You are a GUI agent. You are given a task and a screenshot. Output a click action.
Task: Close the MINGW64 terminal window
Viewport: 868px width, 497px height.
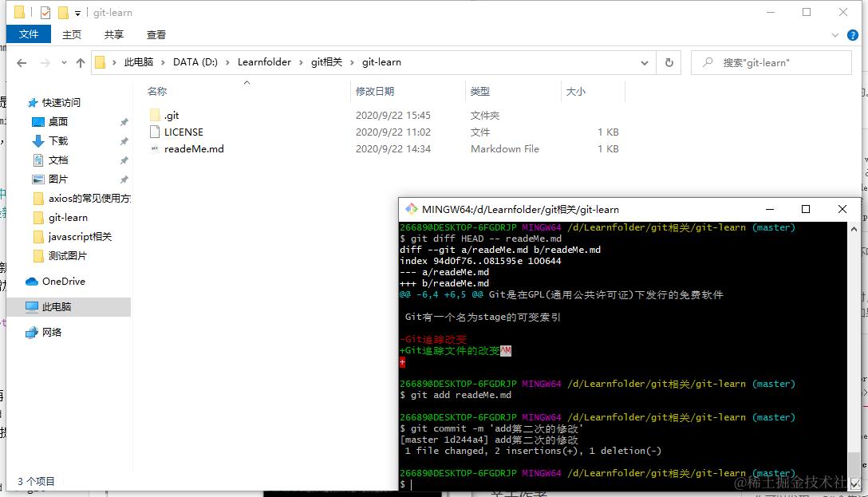coord(842,209)
